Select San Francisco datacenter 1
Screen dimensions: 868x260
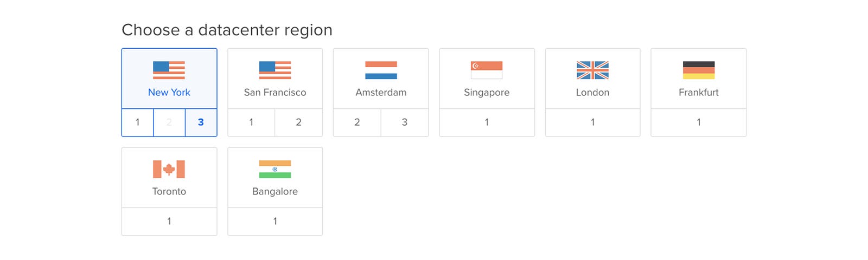coord(251,122)
